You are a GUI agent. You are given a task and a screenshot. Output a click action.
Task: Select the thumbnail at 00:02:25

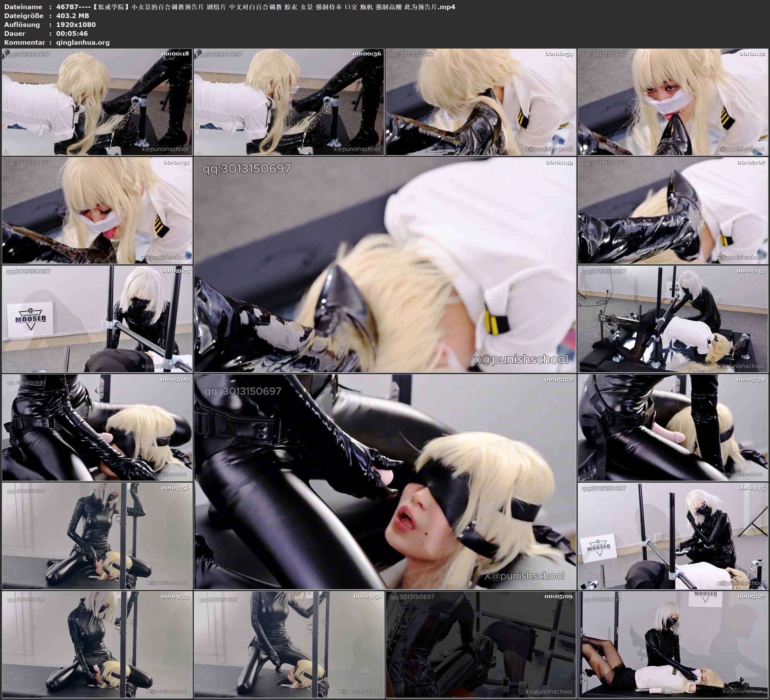click(97, 319)
